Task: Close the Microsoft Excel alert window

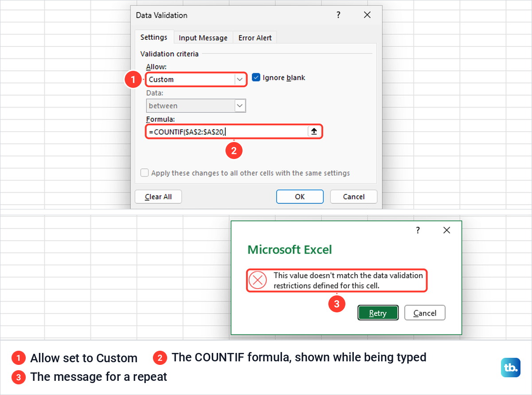Action: click(x=446, y=230)
